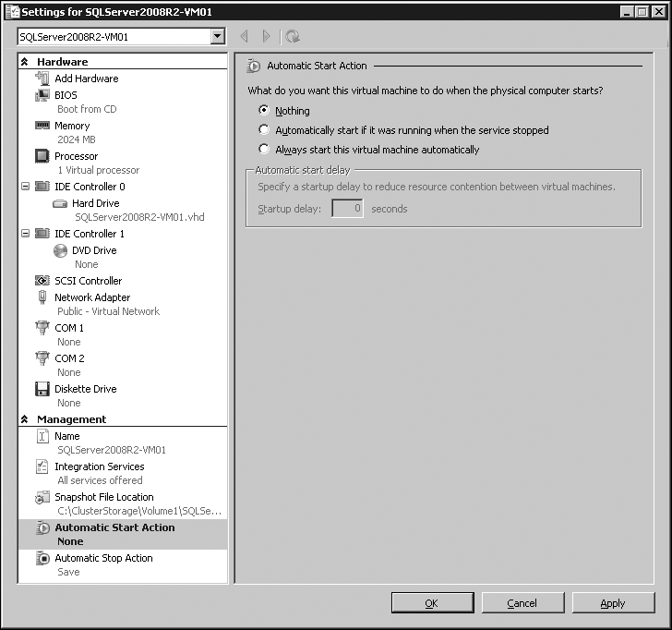Viewport: 672px width, 630px height.
Task: Click the IDE Controller 1 icon
Action: 42,234
